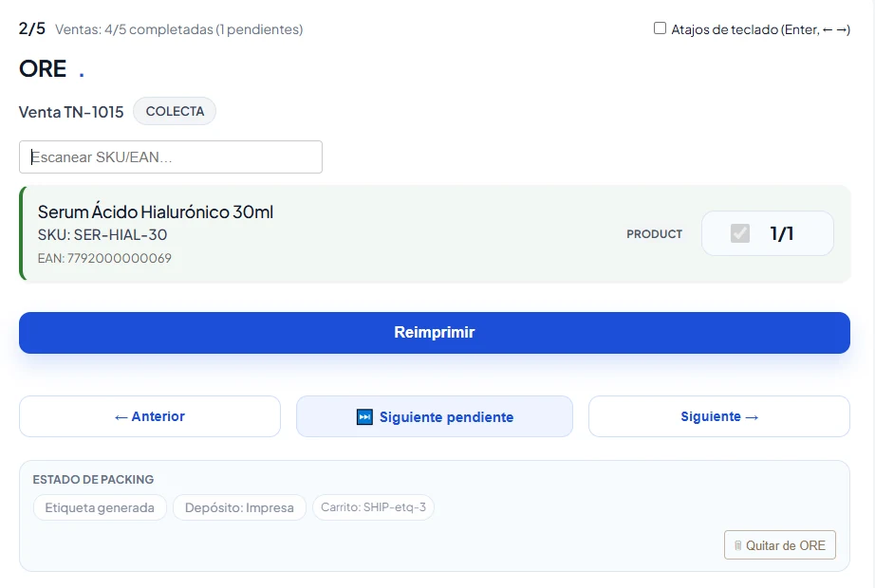This screenshot has height=588, width=875.
Task: Click the 2/5 sale counter
Action: [32, 28]
